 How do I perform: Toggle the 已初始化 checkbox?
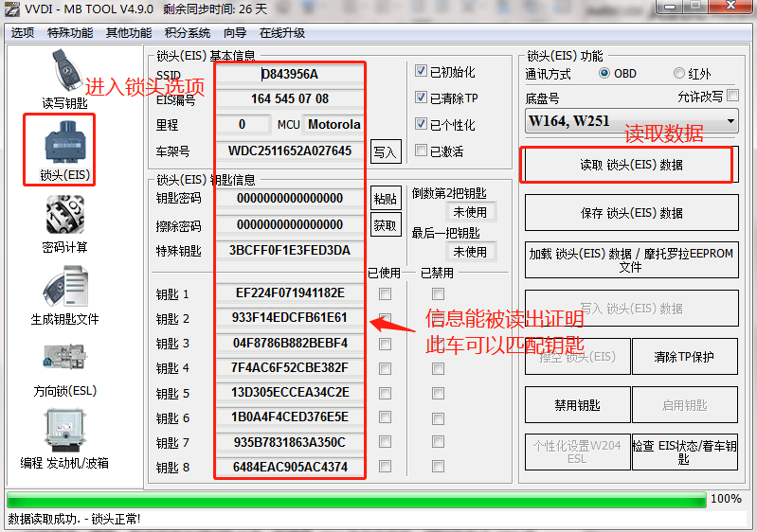pos(421,71)
